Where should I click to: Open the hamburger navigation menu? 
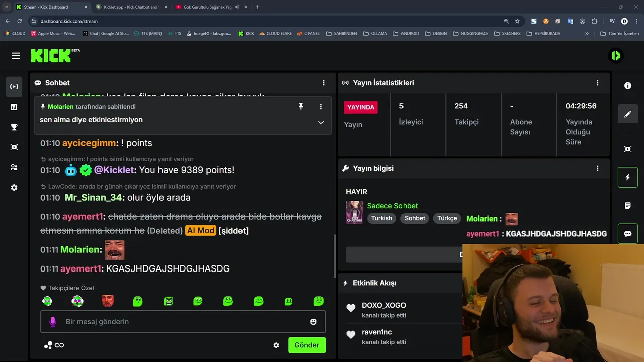click(x=16, y=56)
